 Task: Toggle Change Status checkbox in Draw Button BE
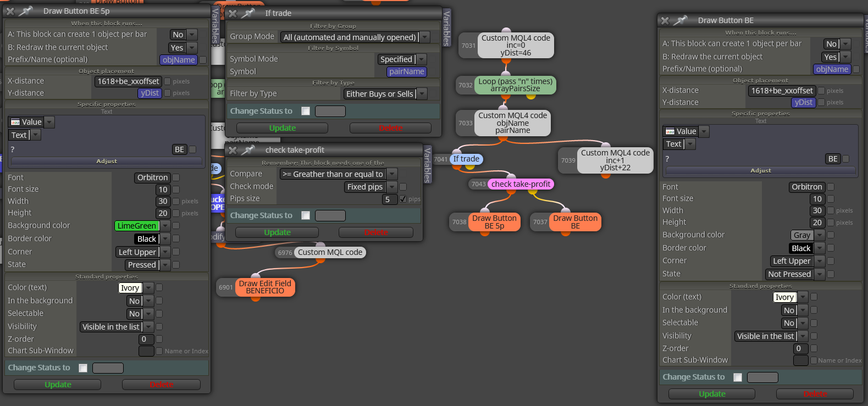[x=738, y=377]
